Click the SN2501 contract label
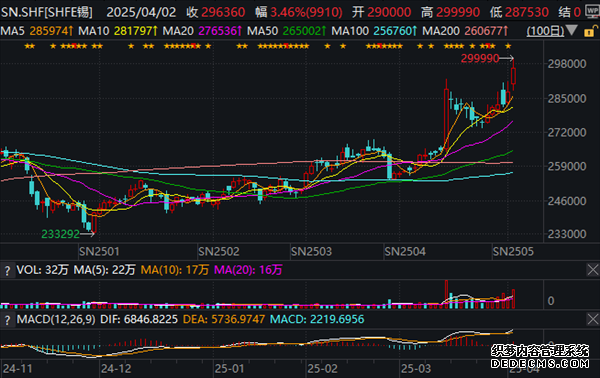This screenshot has width=600, height=378. 99,251
